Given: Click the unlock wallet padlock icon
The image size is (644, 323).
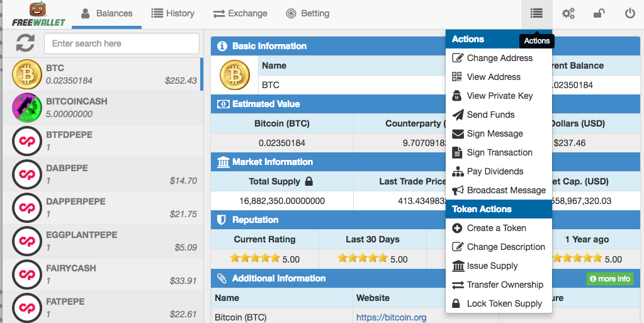Looking at the screenshot, I should [x=599, y=14].
